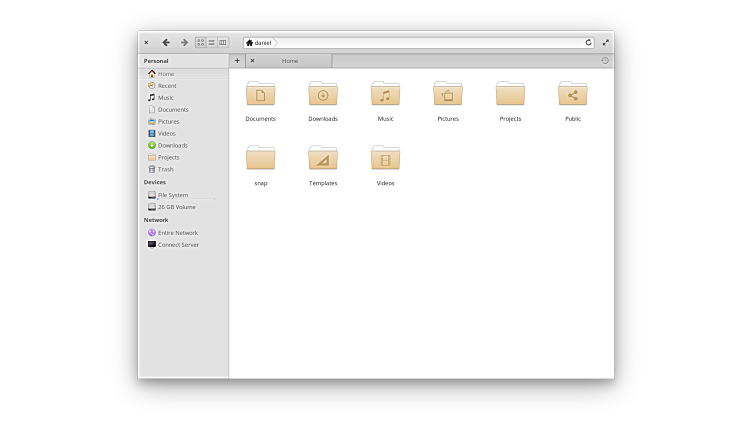
Task: Open the Music sidebar bookmark
Action: tap(165, 98)
